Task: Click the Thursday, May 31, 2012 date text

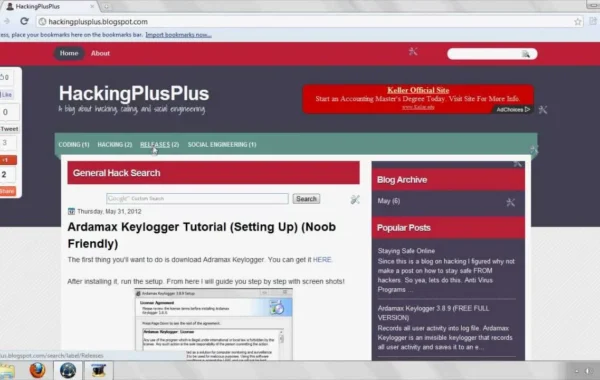Action: click(x=109, y=211)
